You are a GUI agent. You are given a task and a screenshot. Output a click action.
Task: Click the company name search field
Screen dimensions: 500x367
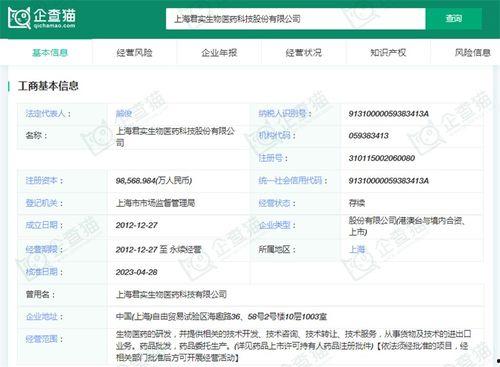click(296, 19)
